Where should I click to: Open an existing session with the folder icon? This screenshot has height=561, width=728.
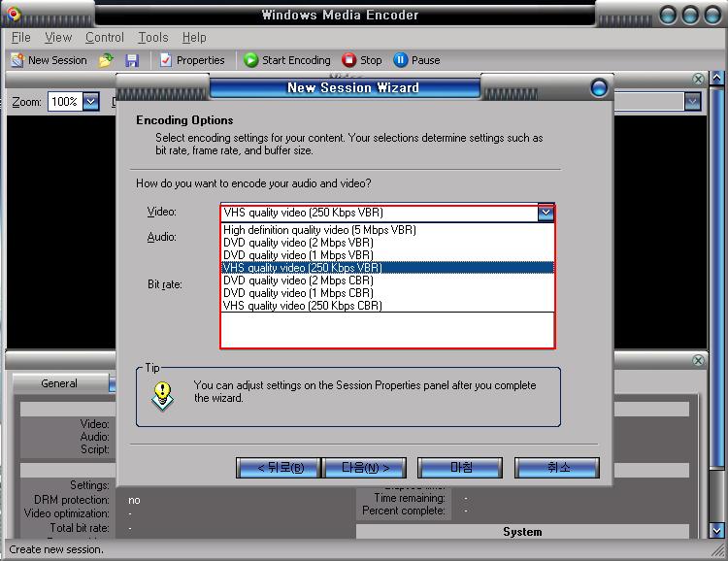pos(106,60)
